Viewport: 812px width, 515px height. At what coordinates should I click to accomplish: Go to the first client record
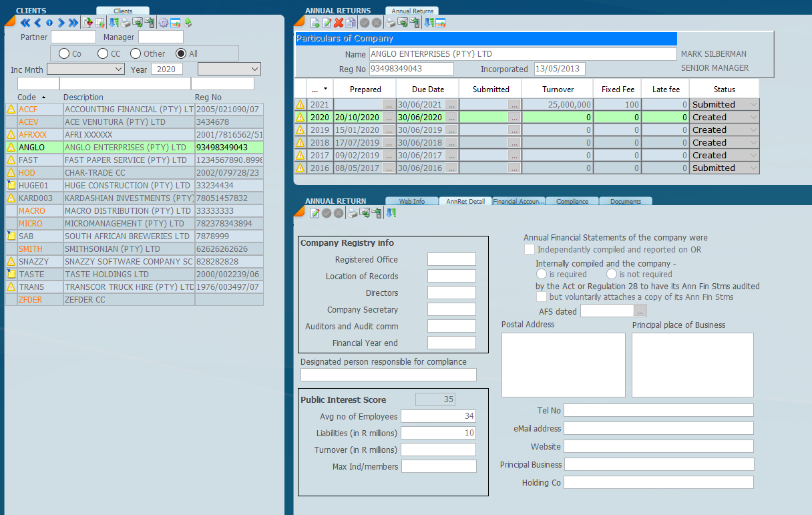[25, 23]
